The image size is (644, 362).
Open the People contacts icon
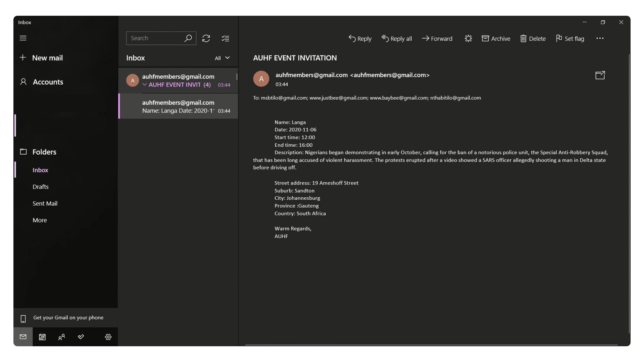click(62, 337)
